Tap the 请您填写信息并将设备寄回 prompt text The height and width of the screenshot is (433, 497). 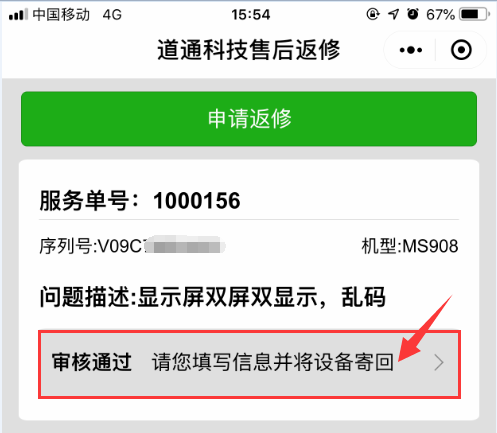point(273,362)
